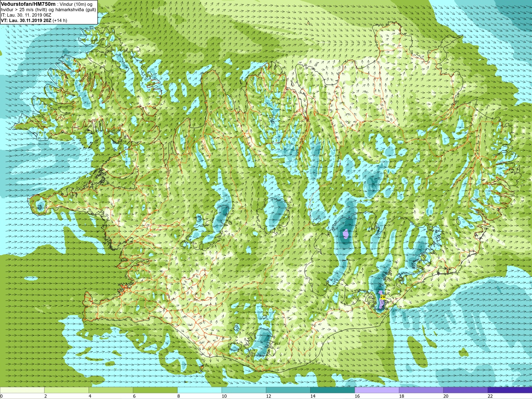532x399 pixels.
Task: Click the 4–6 m/s green legend swatch
Action: (x=111, y=390)
